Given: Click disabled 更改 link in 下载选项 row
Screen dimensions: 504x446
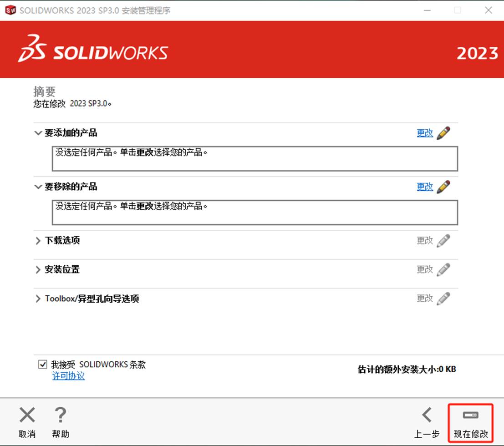Looking at the screenshot, I should click(x=425, y=240).
